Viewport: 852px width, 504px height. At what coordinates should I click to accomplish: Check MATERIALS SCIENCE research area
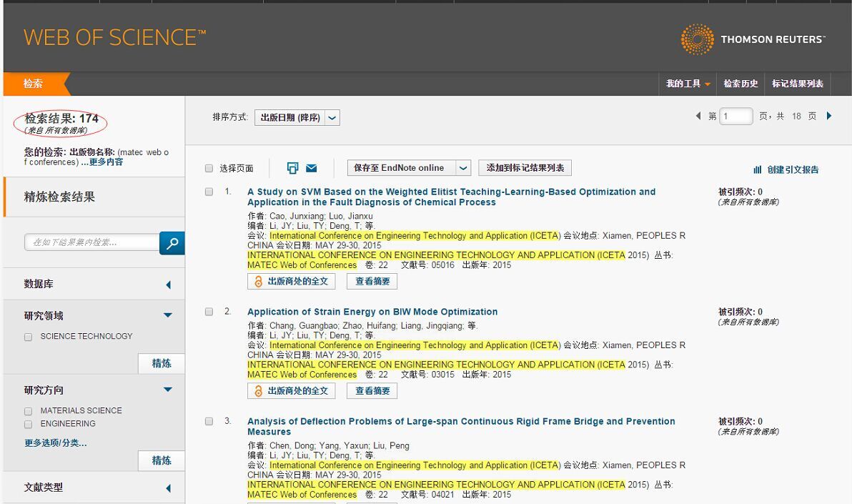29,412
